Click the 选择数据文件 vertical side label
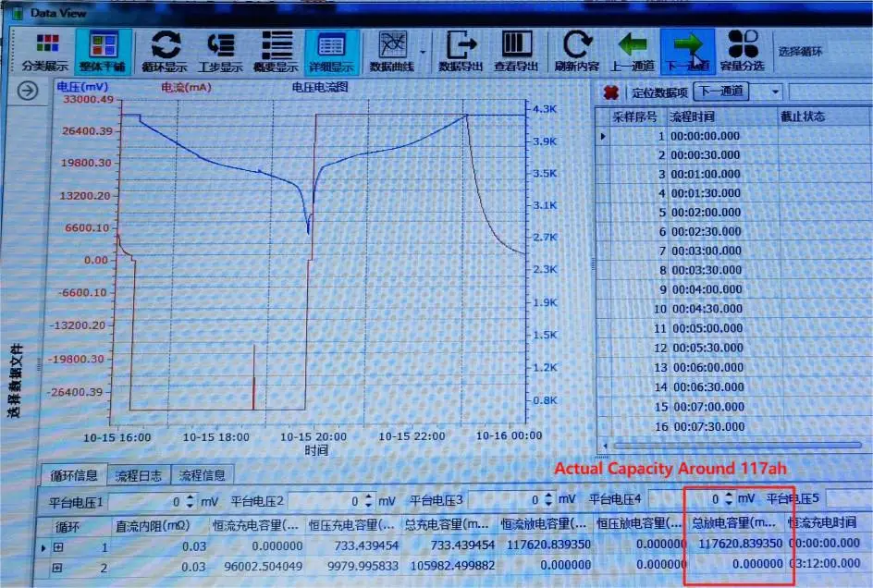Viewport: 873px width, 588px height. (16, 381)
